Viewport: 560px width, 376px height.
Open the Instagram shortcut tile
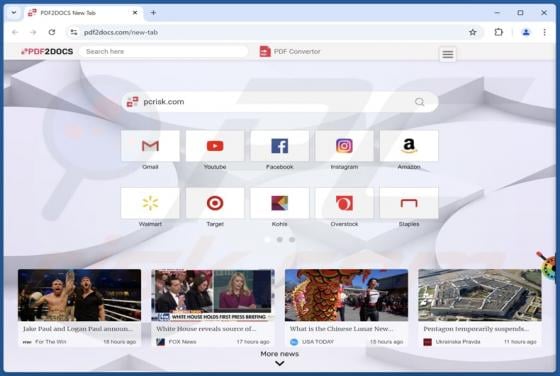point(344,146)
